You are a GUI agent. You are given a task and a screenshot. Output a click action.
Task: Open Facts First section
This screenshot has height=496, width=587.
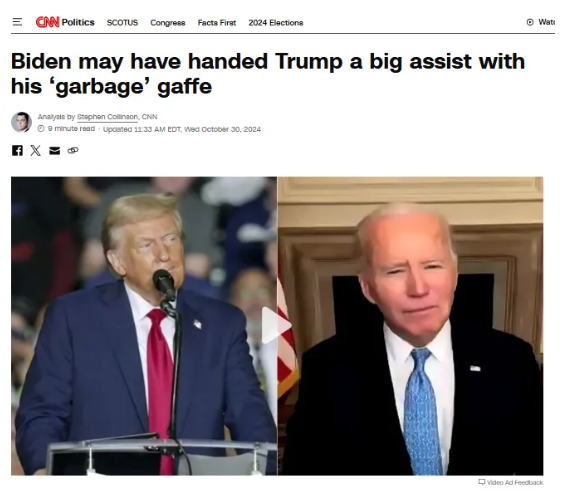[217, 23]
